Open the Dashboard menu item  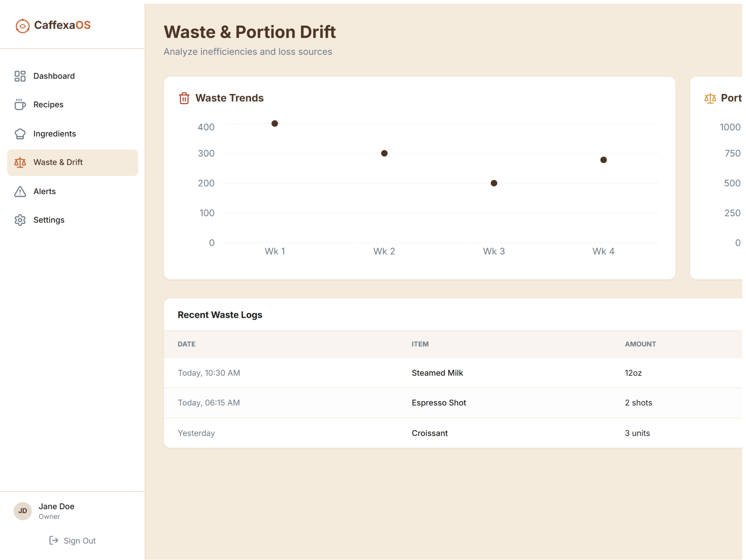[54, 76]
